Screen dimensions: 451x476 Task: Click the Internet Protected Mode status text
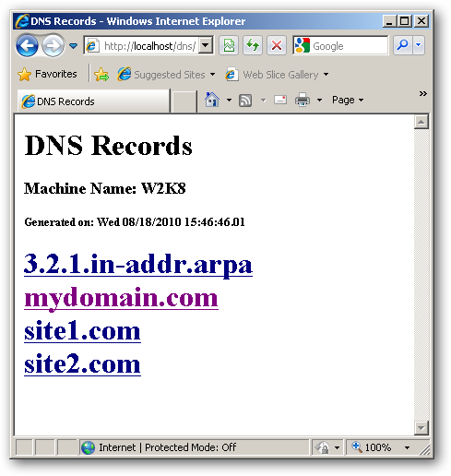168,447
